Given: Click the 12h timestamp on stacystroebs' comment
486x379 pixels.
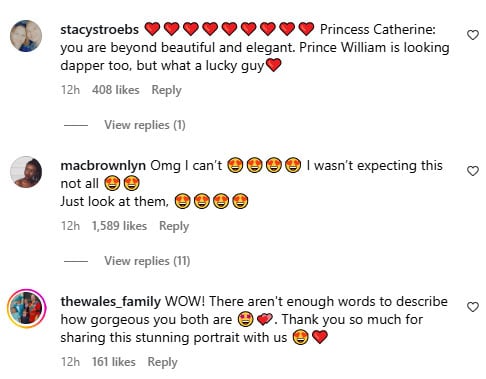Looking at the screenshot, I should tap(70, 90).
